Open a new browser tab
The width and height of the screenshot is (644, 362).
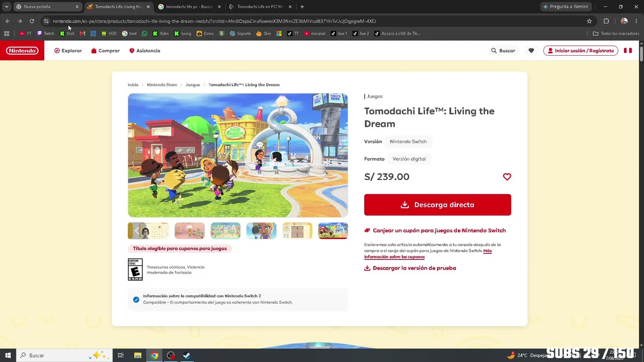tap(302, 7)
